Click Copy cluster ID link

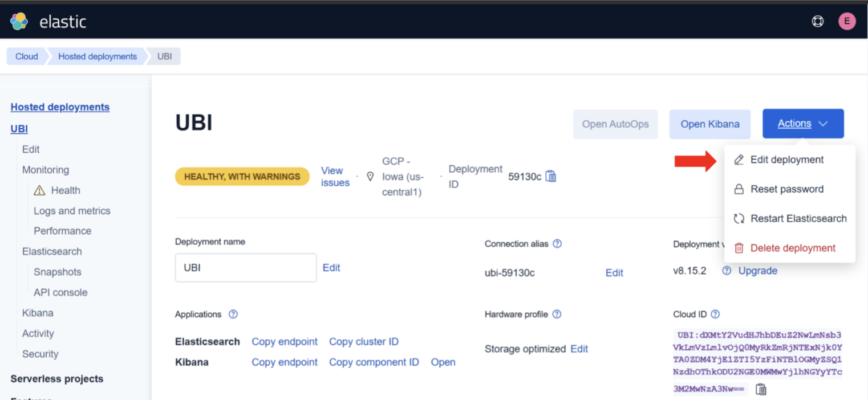(x=364, y=342)
